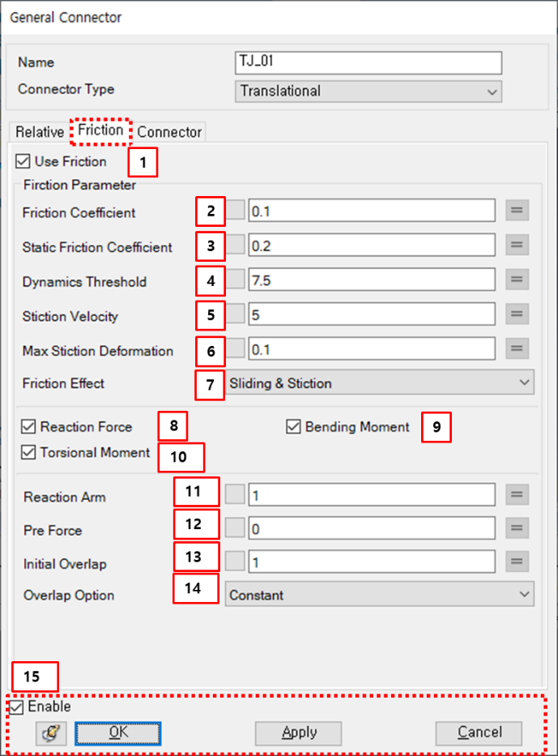Click the gray parameter box before Reaction Arm field
Image resolution: width=558 pixels, height=756 pixels.
point(235,494)
